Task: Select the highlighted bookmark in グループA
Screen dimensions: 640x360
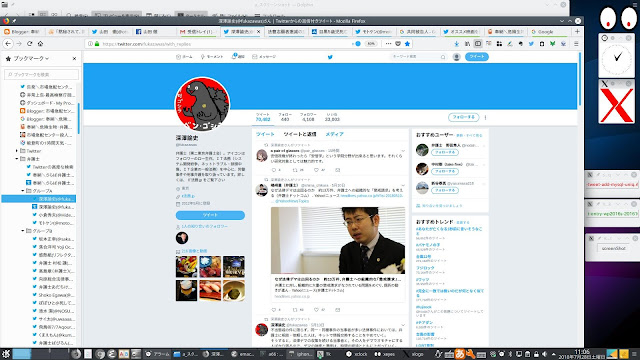Action: [x=39, y=199]
